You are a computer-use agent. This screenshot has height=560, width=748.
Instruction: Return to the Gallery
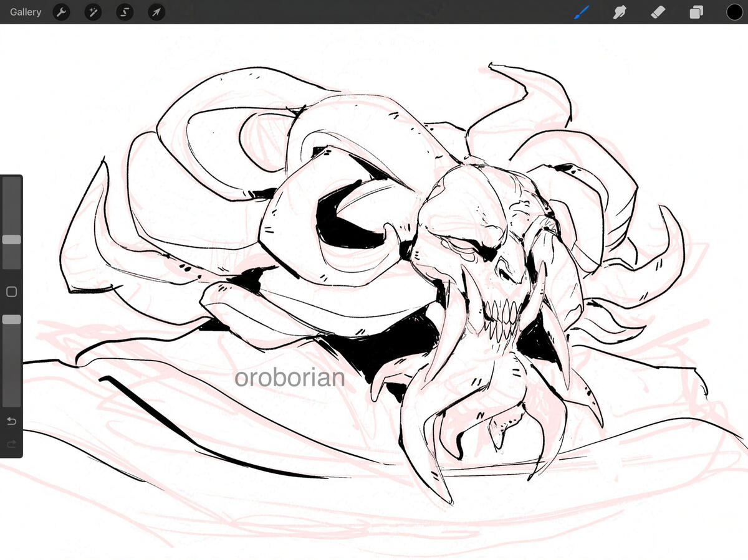tap(26, 12)
